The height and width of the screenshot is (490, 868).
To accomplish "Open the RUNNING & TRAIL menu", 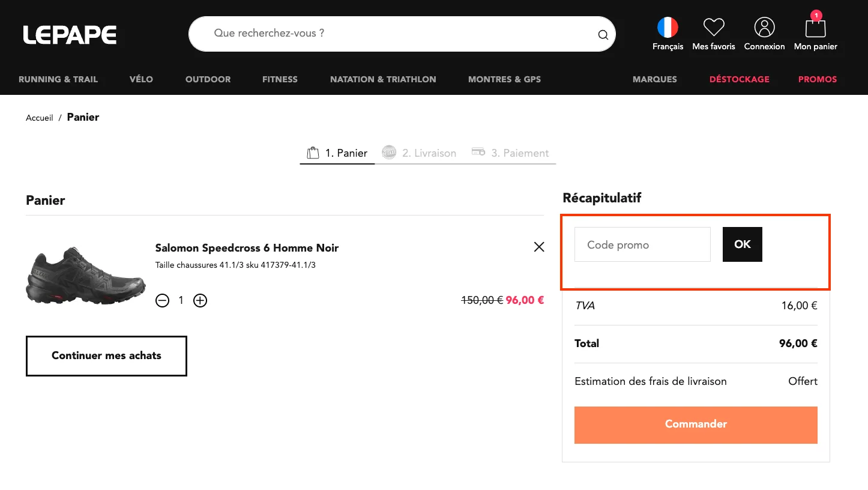I will (x=58, y=79).
